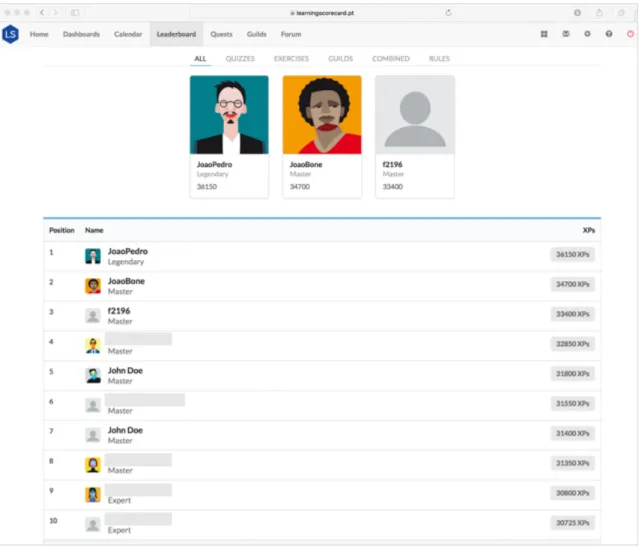Click JoaoPedro's small avatar in row 1
This screenshot has width=639, height=550.
click(x=93, y=256)
